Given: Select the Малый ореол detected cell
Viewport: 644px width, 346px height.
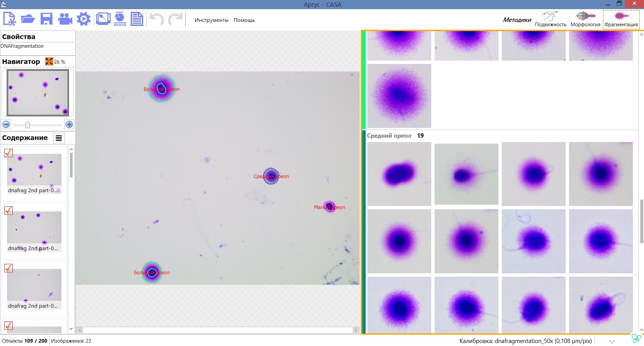Looking at the screenshot, I should click(x=329, y=207).
